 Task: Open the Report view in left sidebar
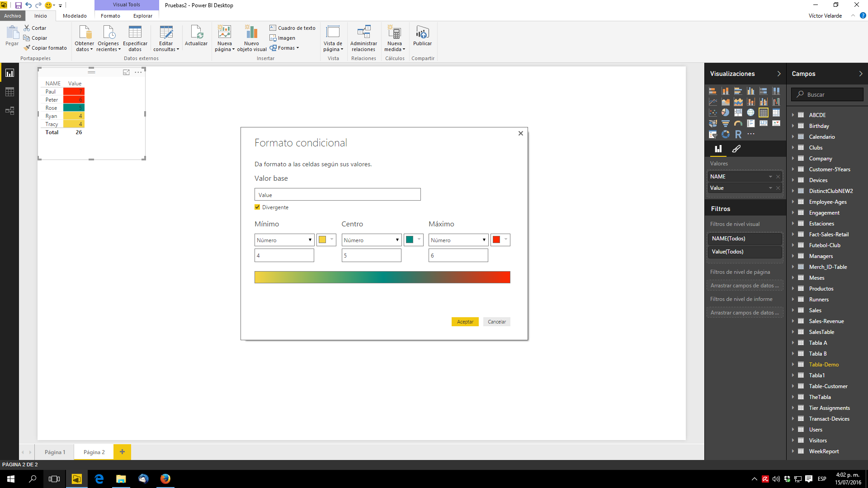coord(9,73)
